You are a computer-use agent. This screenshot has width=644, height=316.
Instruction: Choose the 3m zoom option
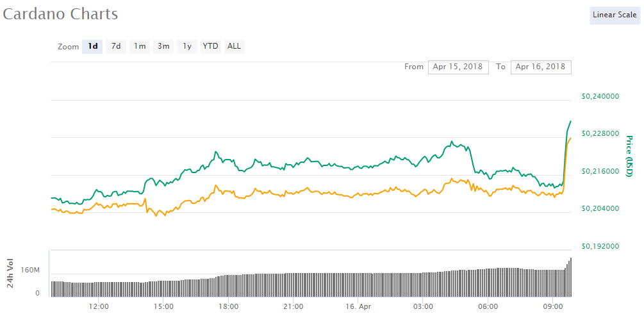point(163,46)
